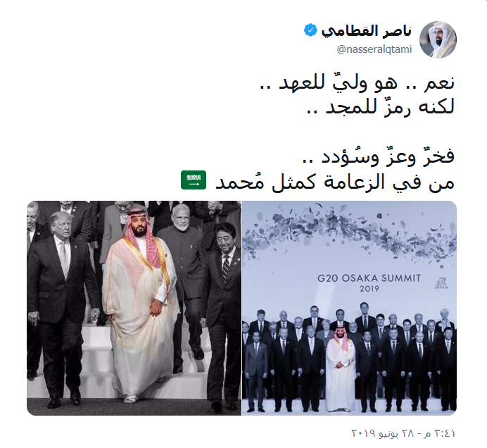Select the line من في الزعامة كمثل مُحمد
The image size is (487, 448).
335,181
